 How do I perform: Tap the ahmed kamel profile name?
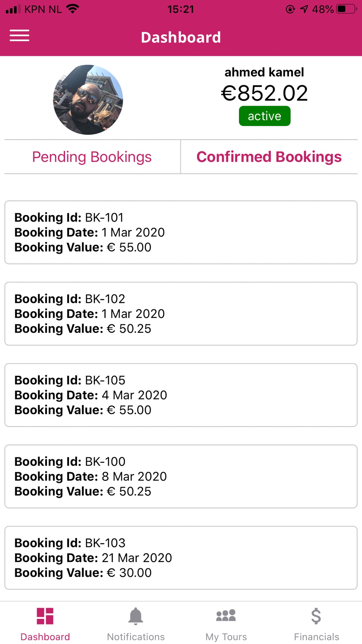(264, 72)
